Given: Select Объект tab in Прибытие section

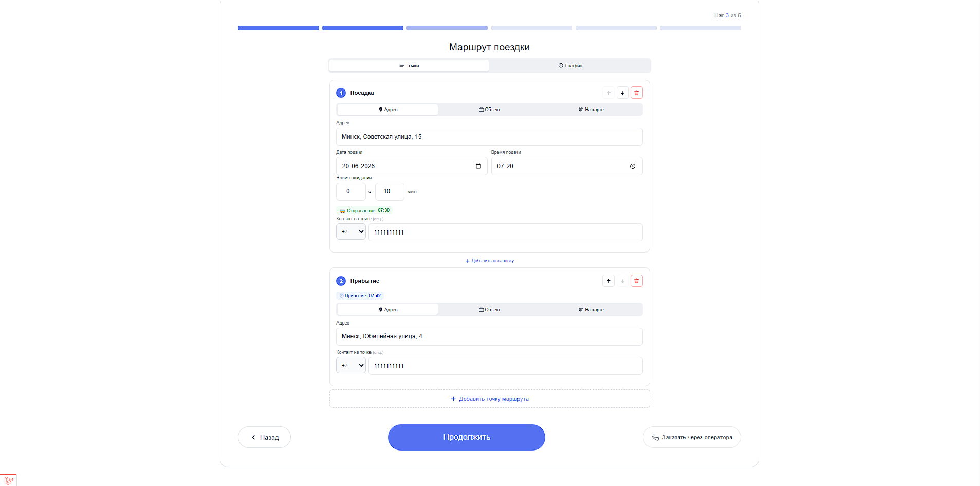Looking at the screenshot, I should pos(489,310).
